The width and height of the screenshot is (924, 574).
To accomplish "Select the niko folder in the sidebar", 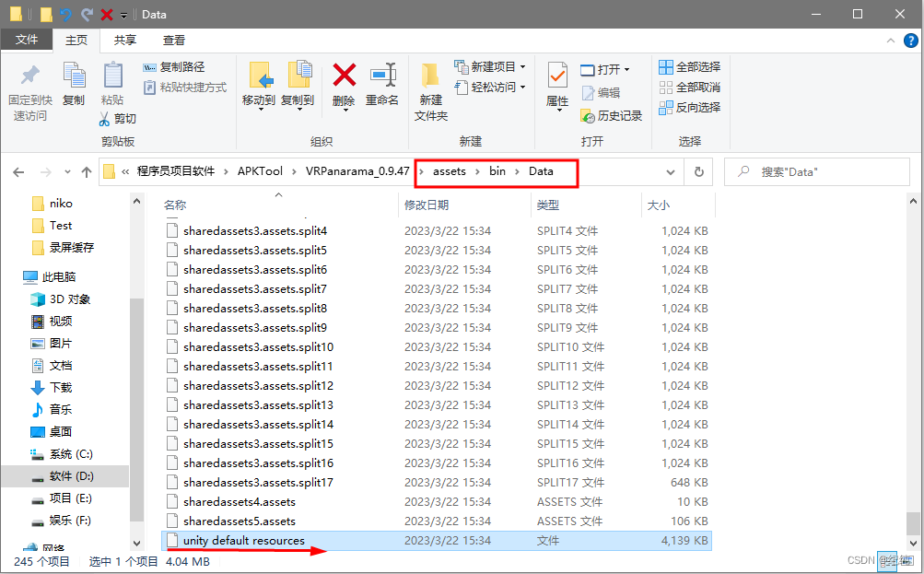I will tap(52, 204).
